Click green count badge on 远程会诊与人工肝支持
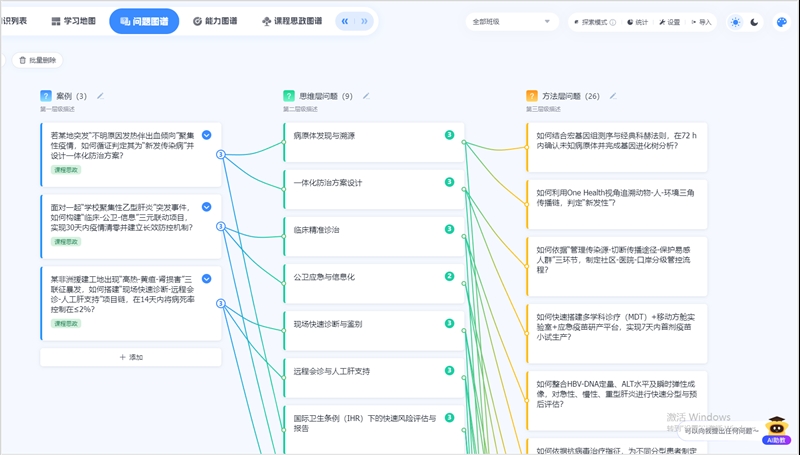This screenshot has width=800, height=455. click(449, 371)
